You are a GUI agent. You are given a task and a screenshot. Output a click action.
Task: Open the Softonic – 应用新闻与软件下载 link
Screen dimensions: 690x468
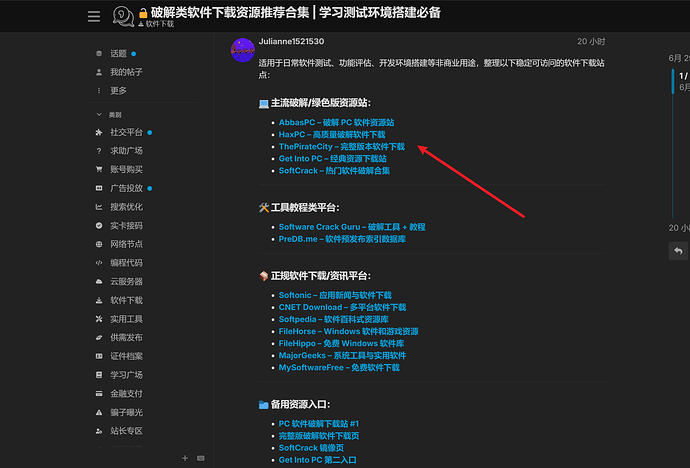pyautogui.click(x=335, y=295)
